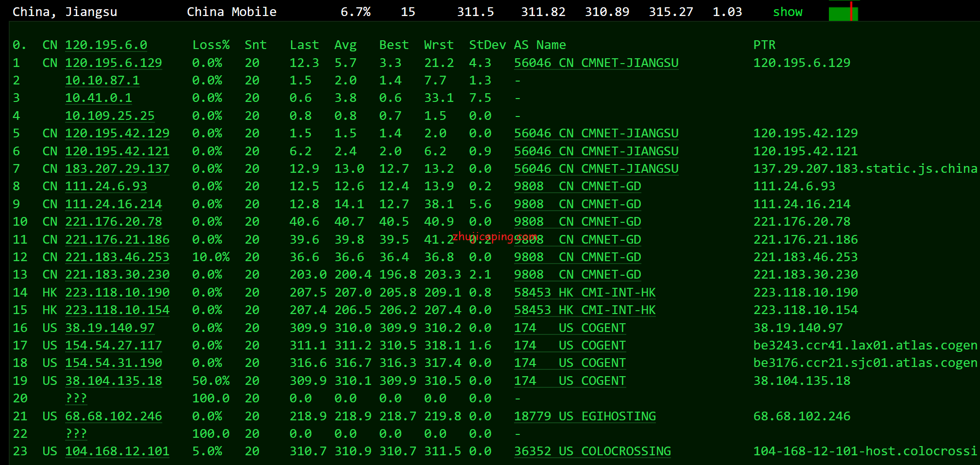This screenshot has height=465, width=980.
Task: Select the 10.0% loss value on hop 12
Action: coord(211,257)
